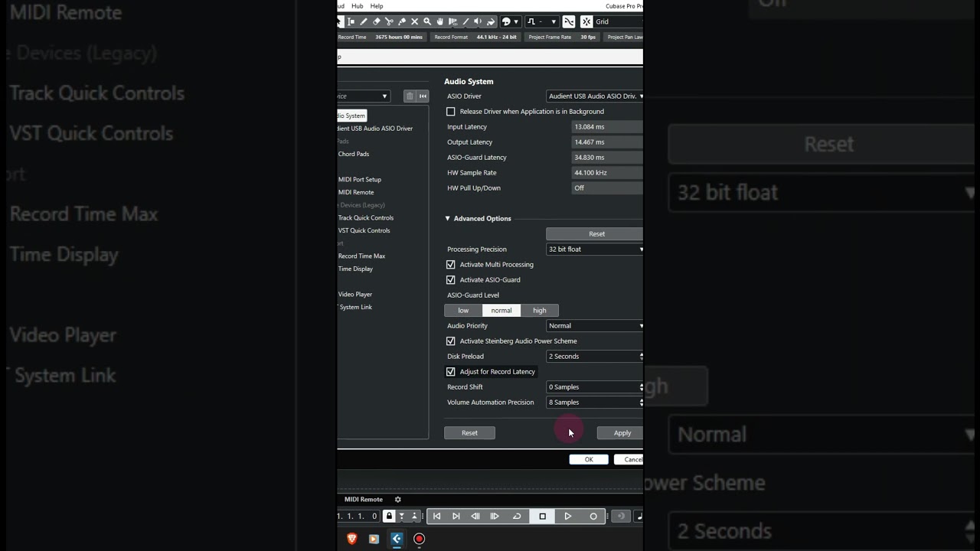Select the Draw pencil tool
Screen dimensions: 980x551
click(364, 21)
